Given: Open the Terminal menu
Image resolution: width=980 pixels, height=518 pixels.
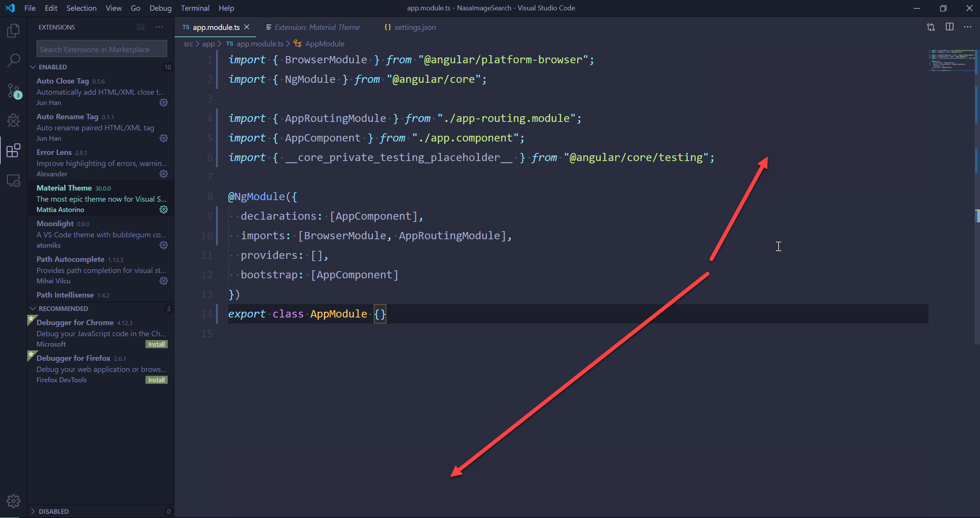Looking at the screenshot, I should coord(195,8).
